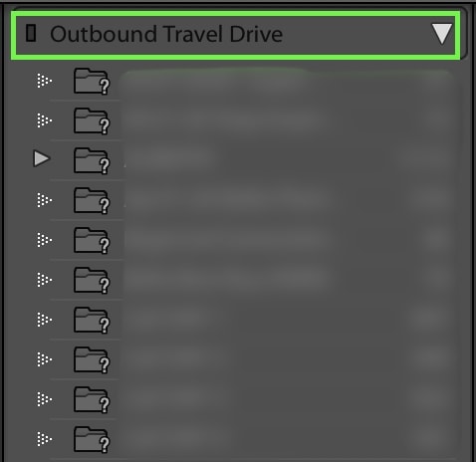
Task: Select the last missing folder icon in the list
Action: coord(92,440)
